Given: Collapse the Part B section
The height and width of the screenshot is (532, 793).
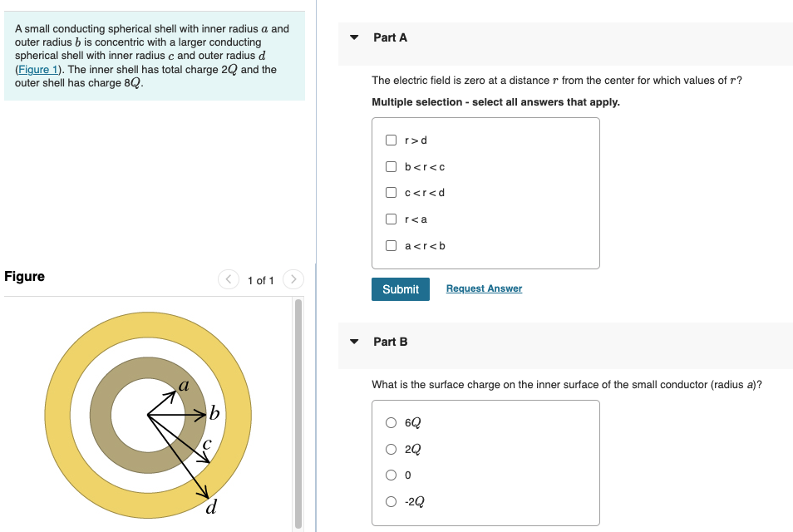Looking at the screenshot, I should (x=353, y=341).
